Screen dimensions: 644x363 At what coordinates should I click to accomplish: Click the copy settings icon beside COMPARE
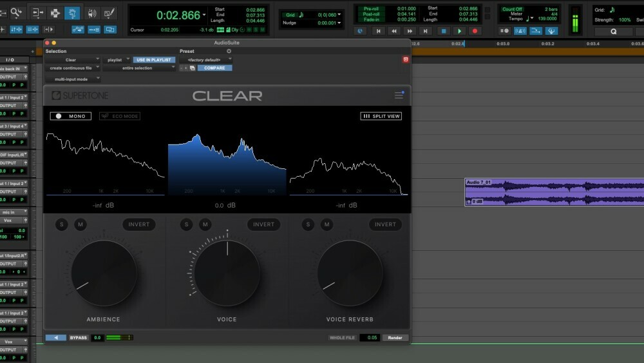192,68
